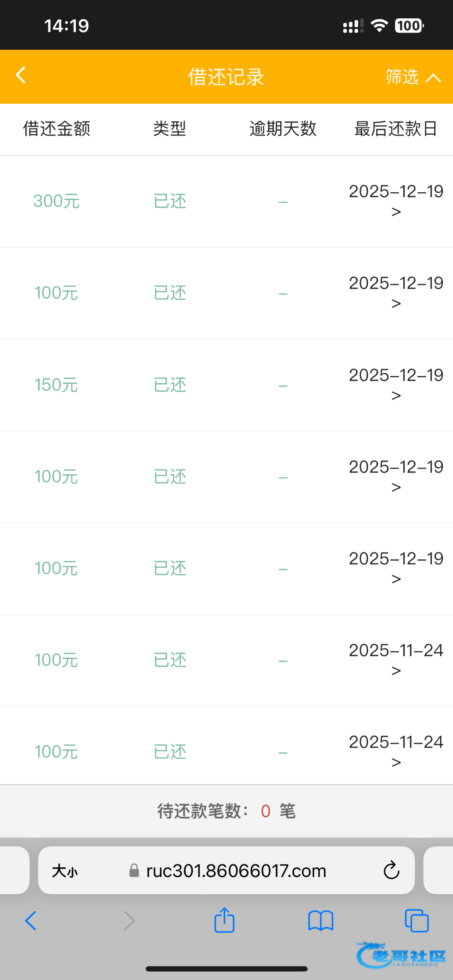The width and height of the screenshot is (453, 980).
Task: Select the 类型 column header
Action: tap(170, 129)
